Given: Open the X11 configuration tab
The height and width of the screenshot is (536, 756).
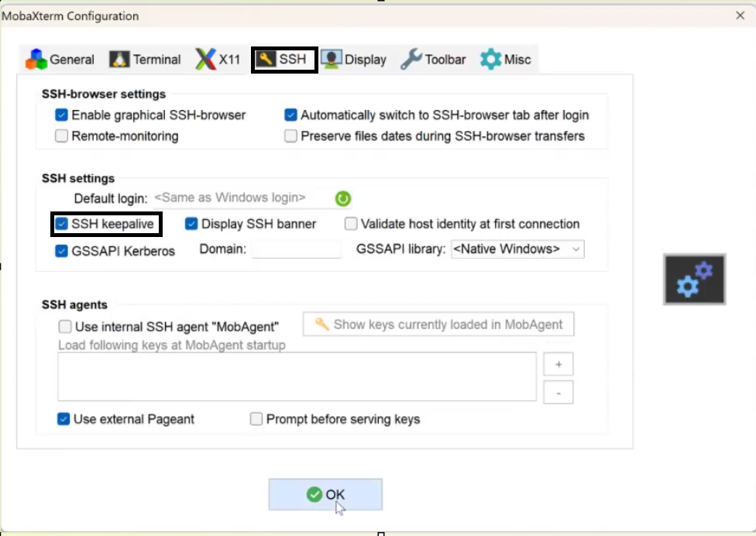Looking at the screenshot, I should pyautogui.click(x=218, y=60).
